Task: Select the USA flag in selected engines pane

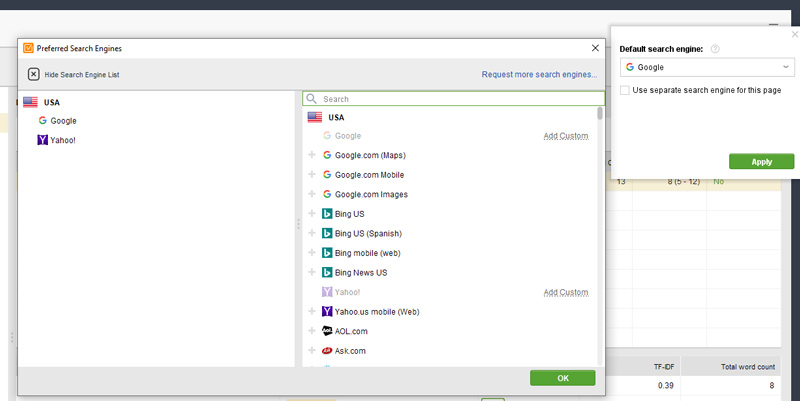Action: point(30,102)
